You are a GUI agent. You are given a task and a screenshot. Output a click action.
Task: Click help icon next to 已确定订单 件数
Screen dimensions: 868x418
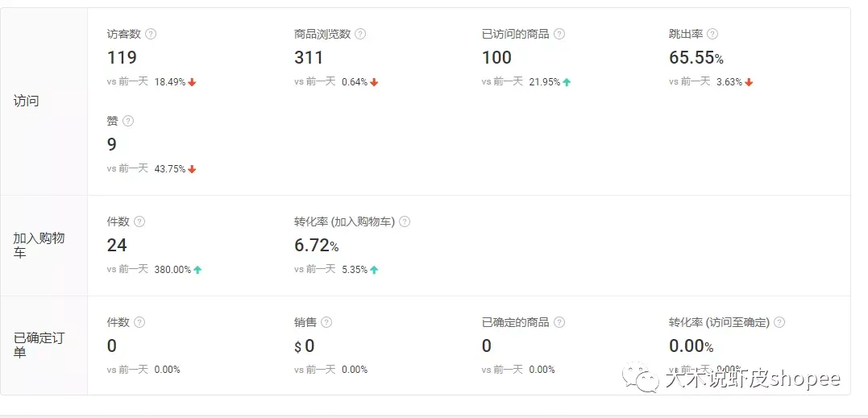click(139, 322)
